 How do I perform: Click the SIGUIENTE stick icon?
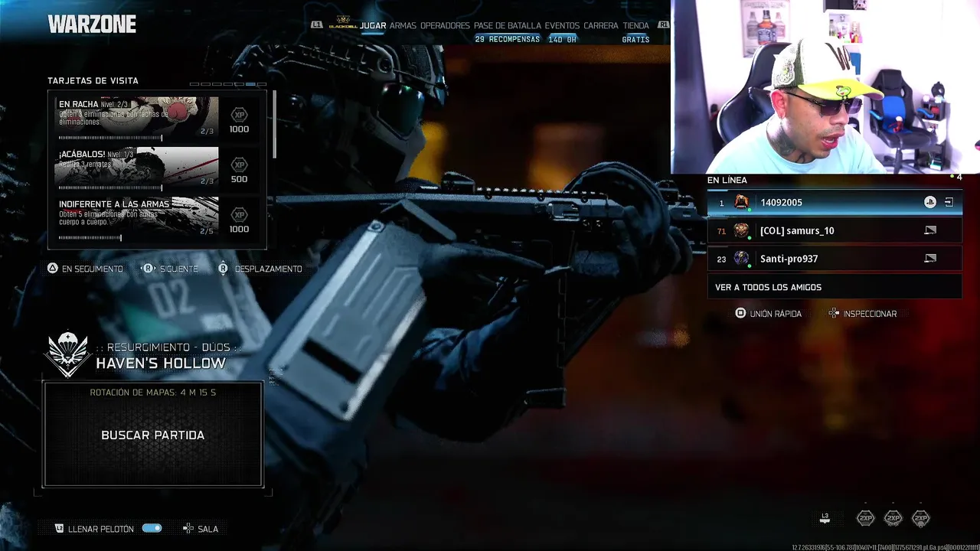click(x=149, y=269)
